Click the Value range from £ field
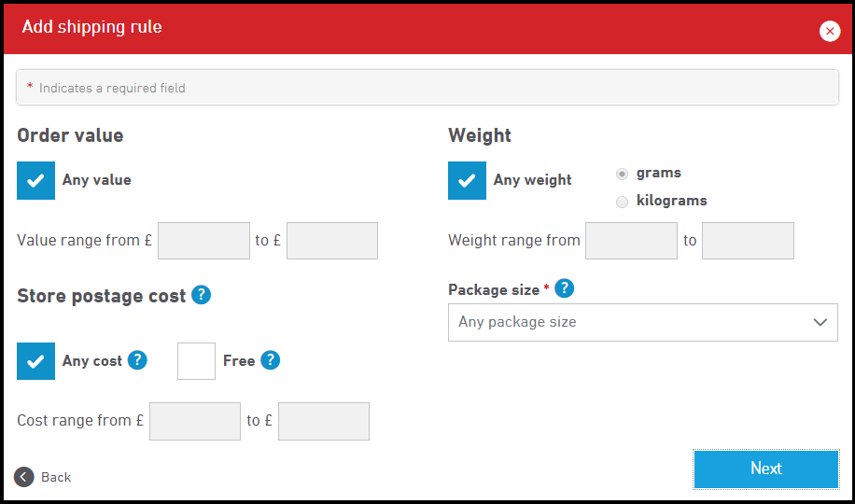Image resolution: width=855 pixels, height=504 pixels. coord(203,241)
